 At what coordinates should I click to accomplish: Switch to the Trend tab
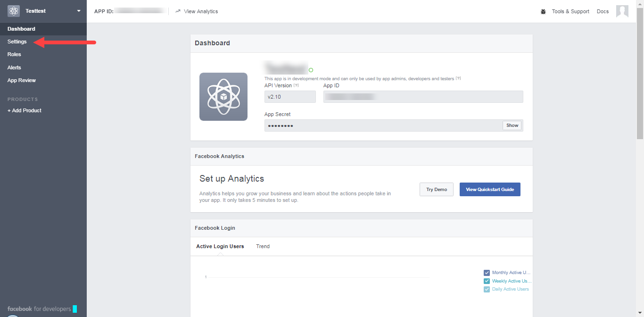(x=263, y=246)
